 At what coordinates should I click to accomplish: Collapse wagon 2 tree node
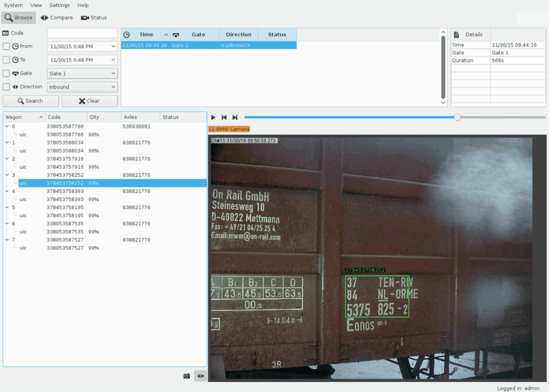point(7,159)
